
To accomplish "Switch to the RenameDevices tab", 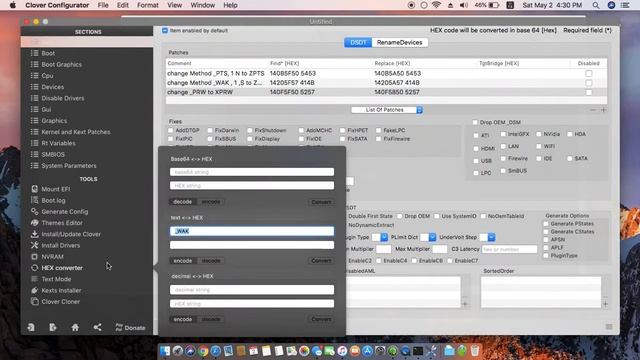I will pyautogui.click(x=400, y=42).
